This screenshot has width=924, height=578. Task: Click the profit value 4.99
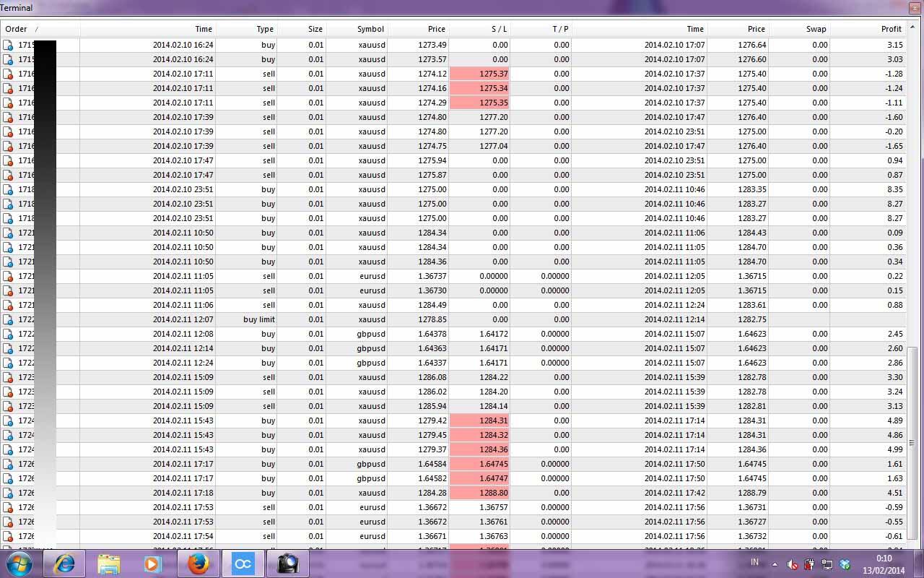tap(894, 449)
